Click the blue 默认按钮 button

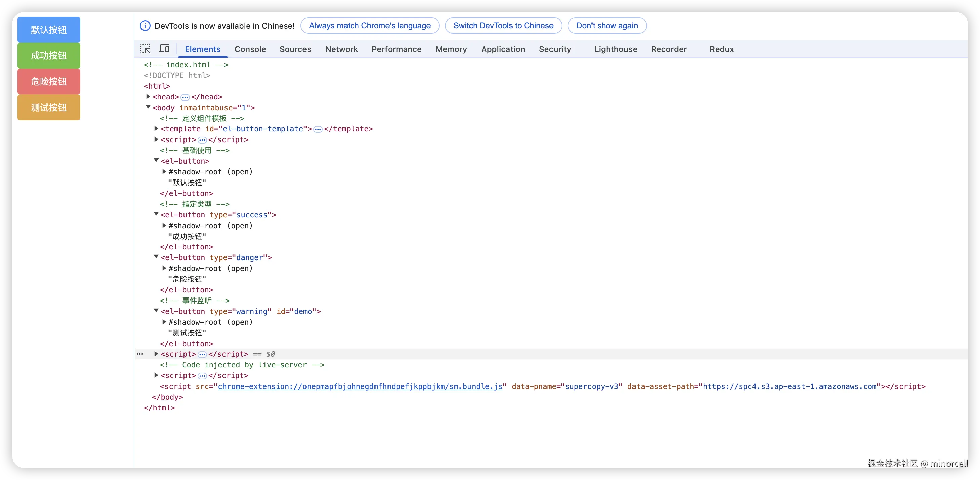pyautogui.click(x=49, y=30)
